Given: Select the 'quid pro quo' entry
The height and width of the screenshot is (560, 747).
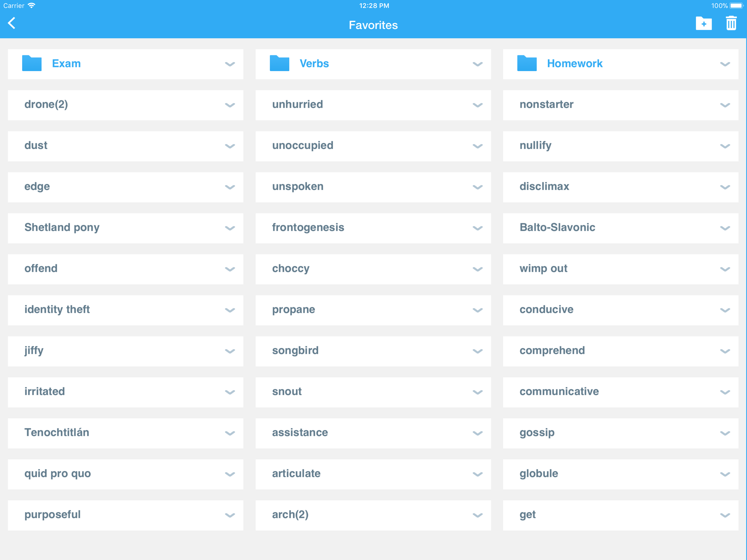Looking at the screenshot, I should 58,474.
